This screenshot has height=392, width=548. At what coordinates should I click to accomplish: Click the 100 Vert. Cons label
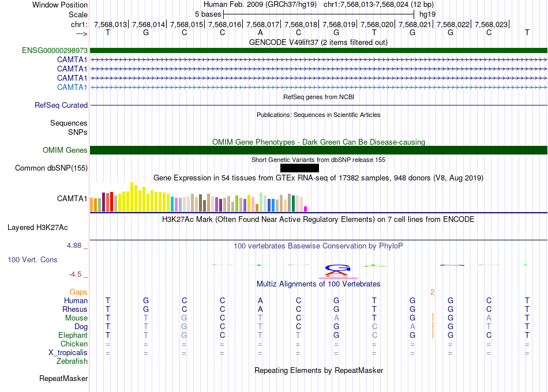coord(32,259)
